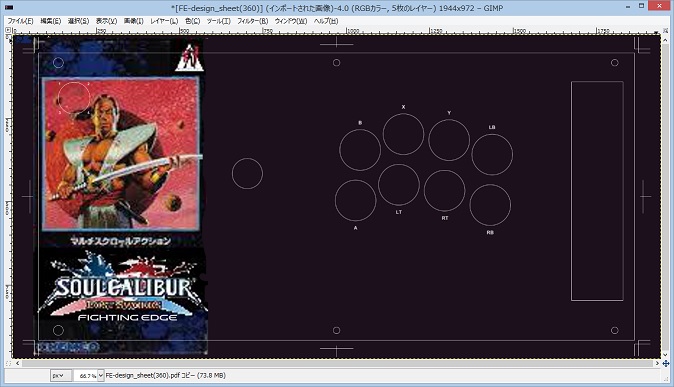
Task: Open the ツール(T) menu
Action: click(218, 21)
